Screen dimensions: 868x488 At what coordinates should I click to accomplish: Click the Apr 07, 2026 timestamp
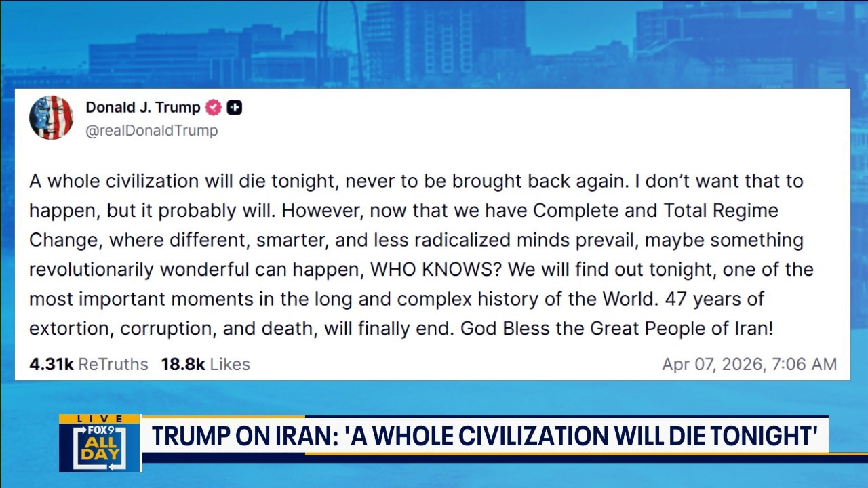click(x=749, y=364)
